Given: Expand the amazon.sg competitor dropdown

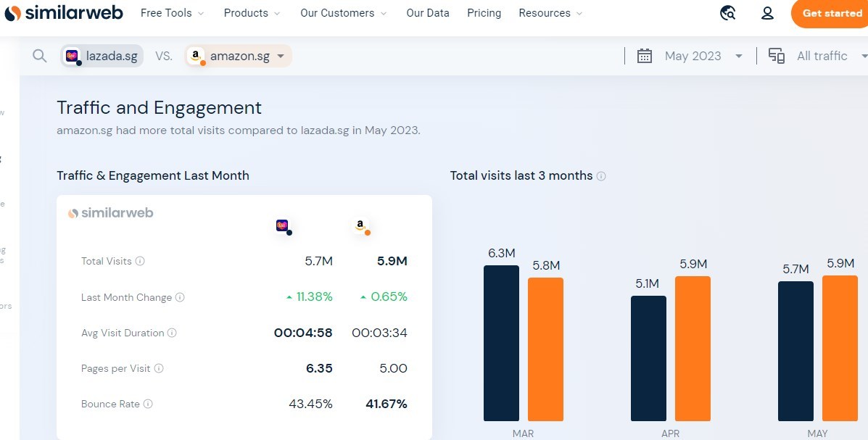Looking at the screenshot, I should point(281,56).
